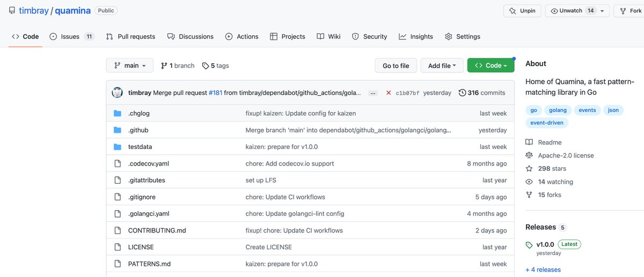This screenshot has width=644, height=277.
Task: Click the file icon beside .gitattributes
Action: point(118,180)
